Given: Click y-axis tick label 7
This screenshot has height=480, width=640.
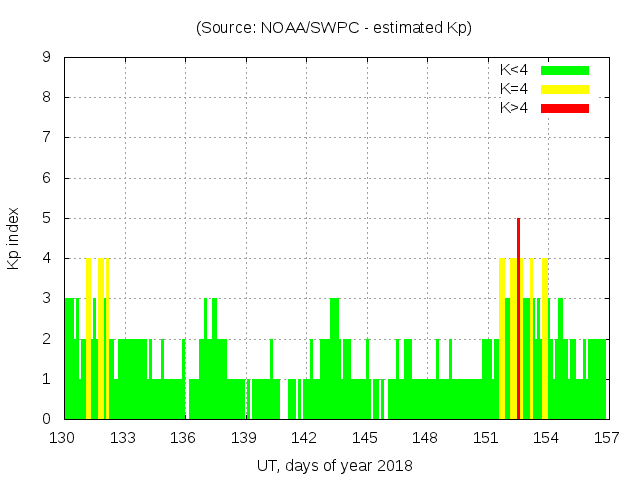Looking at the screenshot, I should click(47, 137).
